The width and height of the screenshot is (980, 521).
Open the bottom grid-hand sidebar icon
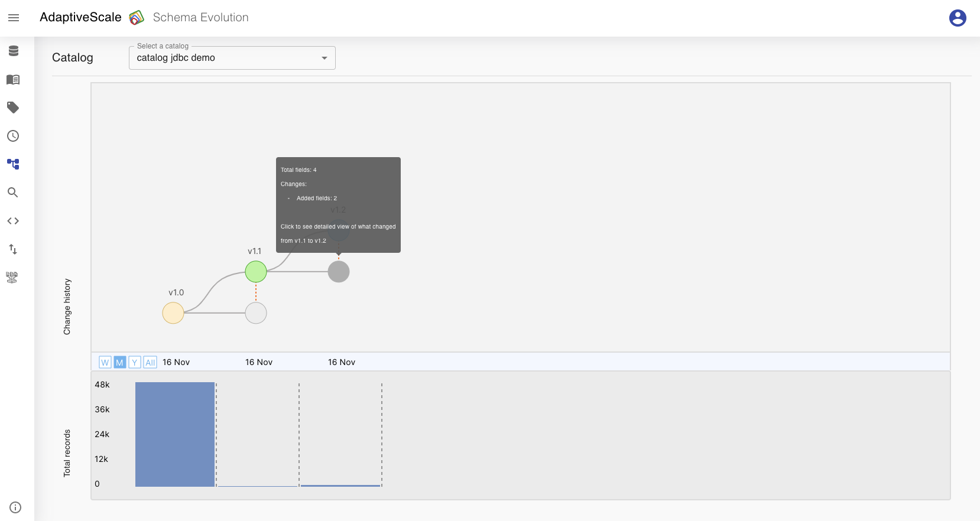point(12,278)
